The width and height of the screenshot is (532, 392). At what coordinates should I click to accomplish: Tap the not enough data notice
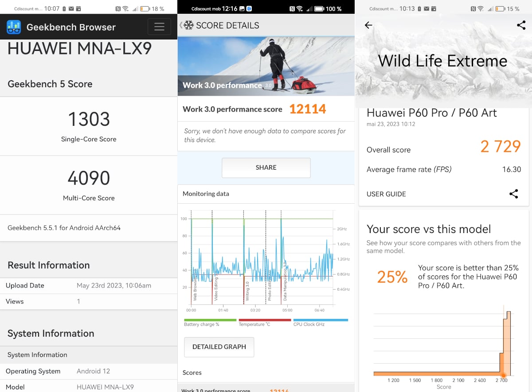click(x=265, y=136)
